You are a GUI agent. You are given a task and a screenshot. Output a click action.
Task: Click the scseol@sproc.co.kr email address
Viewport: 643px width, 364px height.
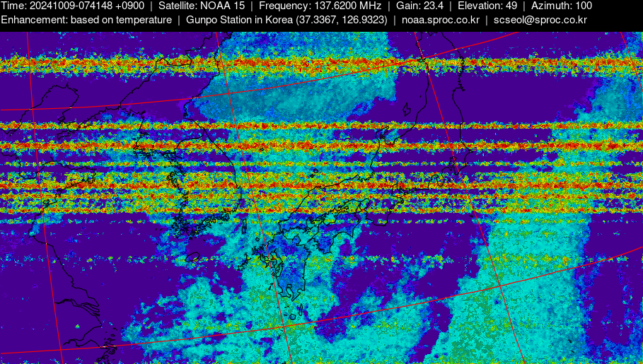540,20
